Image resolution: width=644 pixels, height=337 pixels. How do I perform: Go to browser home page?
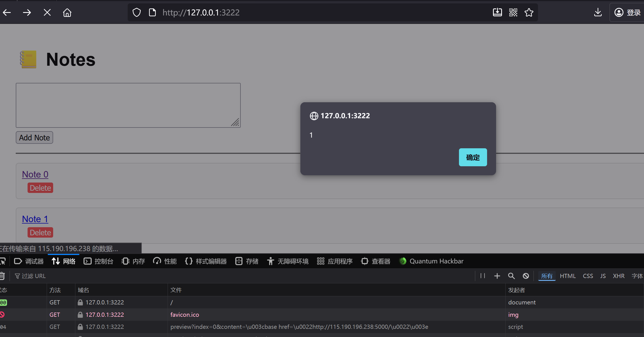click(67, 12)
